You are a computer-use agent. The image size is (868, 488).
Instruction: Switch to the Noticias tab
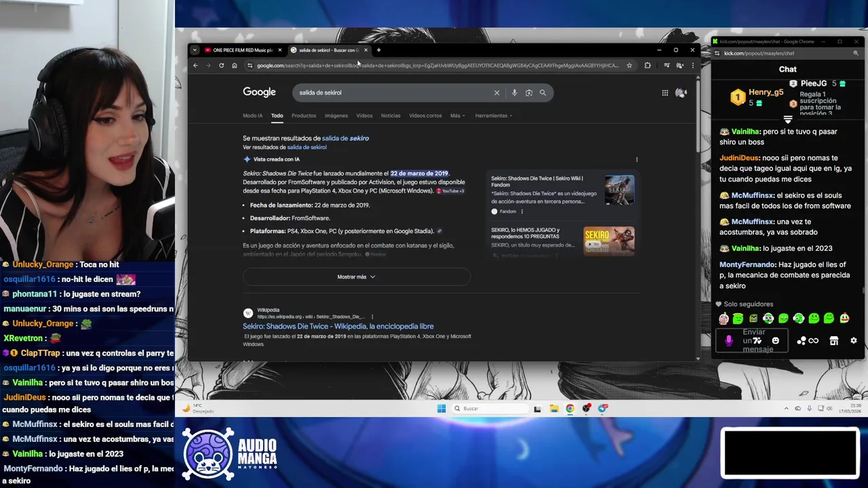tap(391, 116)
